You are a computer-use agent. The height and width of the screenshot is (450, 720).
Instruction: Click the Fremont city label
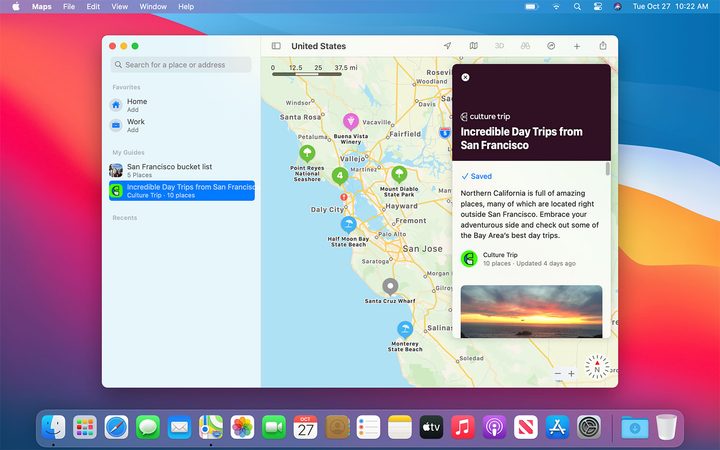click(411, 221)
